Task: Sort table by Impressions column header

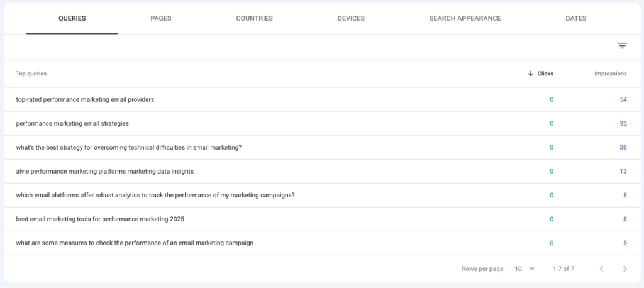Action: pos(610,74)
